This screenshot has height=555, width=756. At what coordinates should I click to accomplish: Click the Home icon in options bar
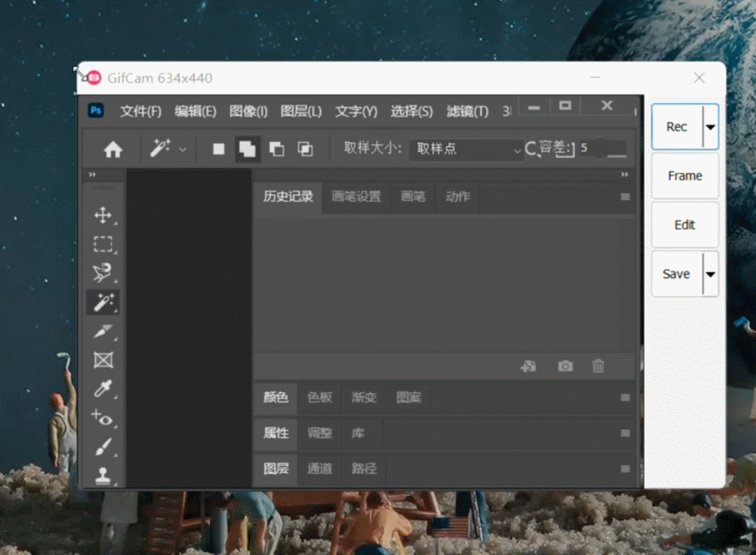(x=111, y=149)
